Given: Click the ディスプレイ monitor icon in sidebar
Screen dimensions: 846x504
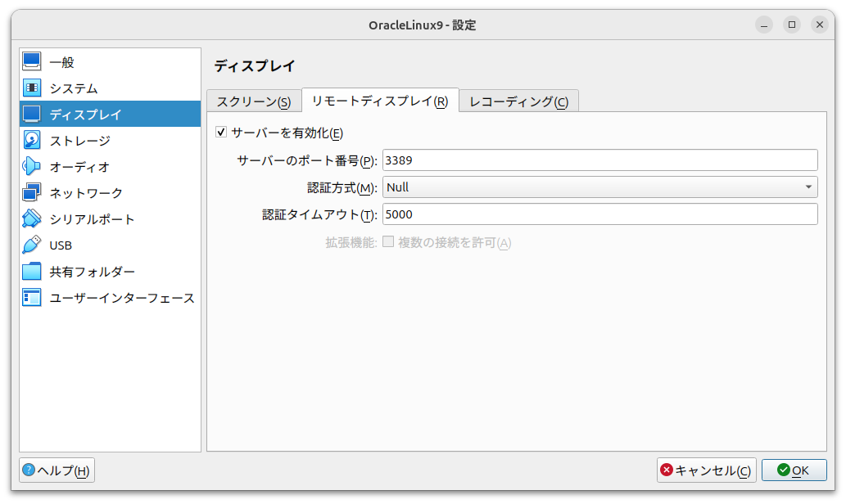Looking at the screenshot, I should (x=31, y=114).
